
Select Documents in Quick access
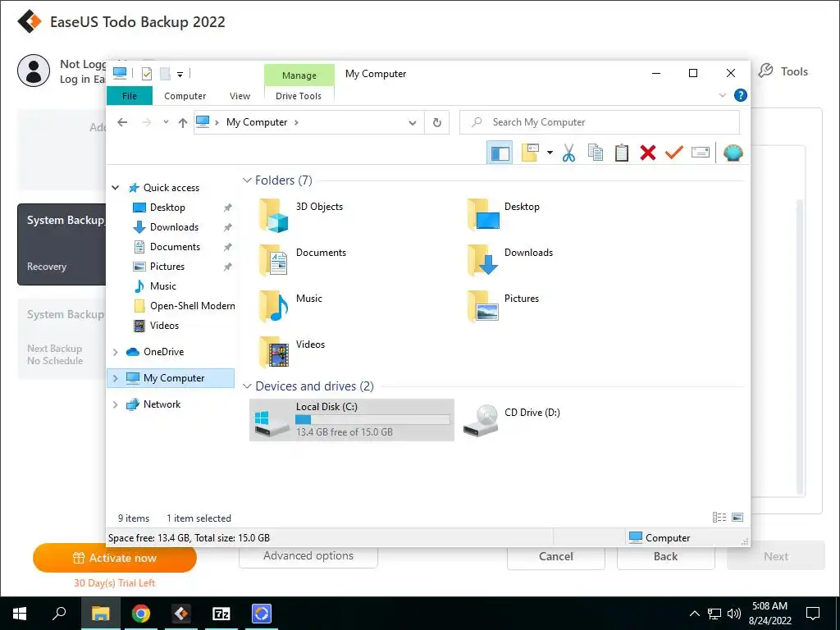[175, 247]
